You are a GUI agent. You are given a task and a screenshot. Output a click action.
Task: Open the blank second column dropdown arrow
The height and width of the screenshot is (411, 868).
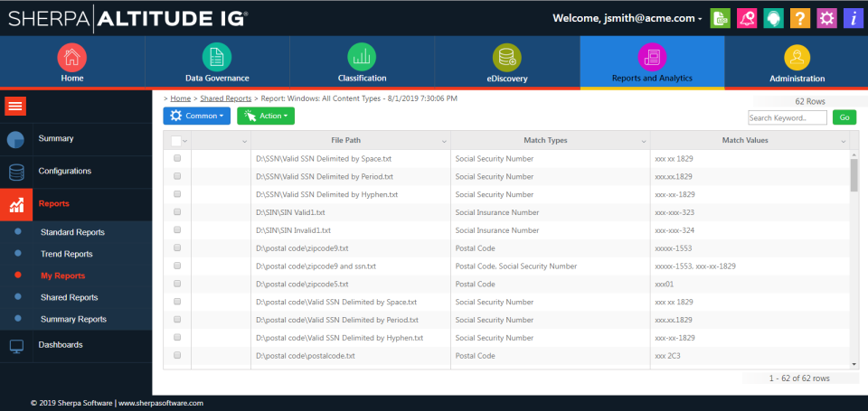[x=245, y=142]
